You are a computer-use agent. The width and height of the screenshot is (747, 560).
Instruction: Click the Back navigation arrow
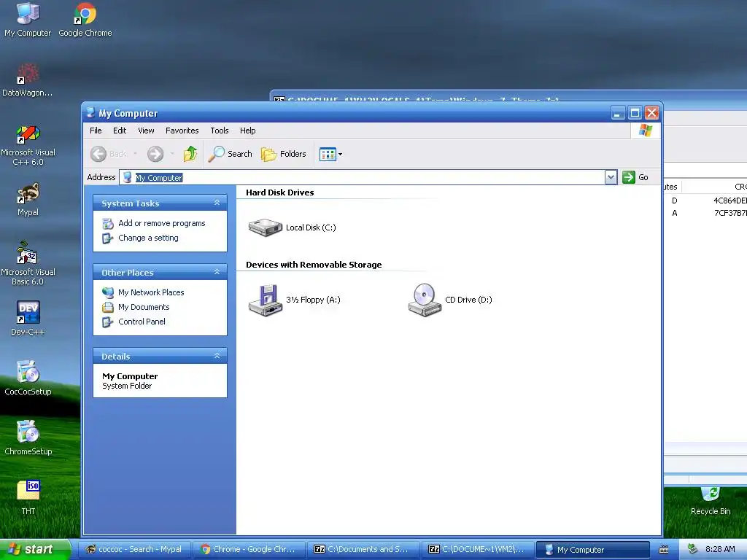pyautogui.click(x=109, y=154)
